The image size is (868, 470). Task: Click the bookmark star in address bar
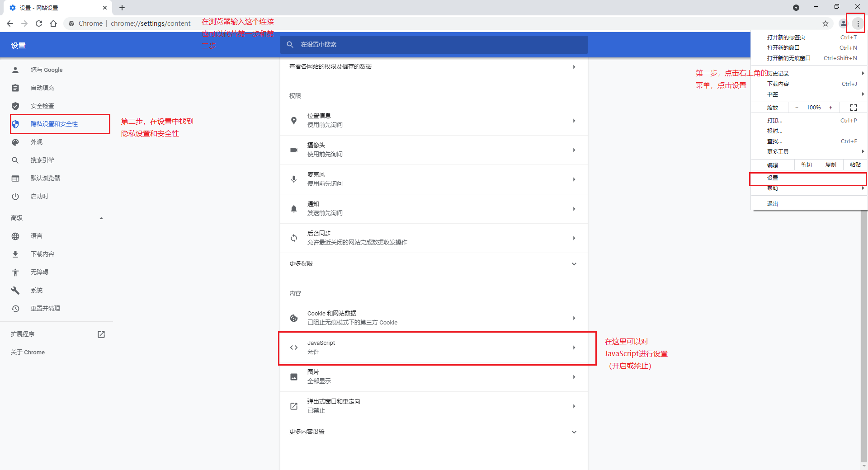(826, 23)
